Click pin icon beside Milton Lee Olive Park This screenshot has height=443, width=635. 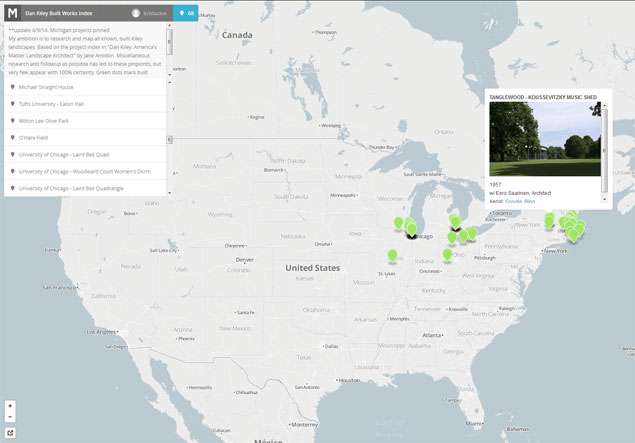[x=13, y=121]
